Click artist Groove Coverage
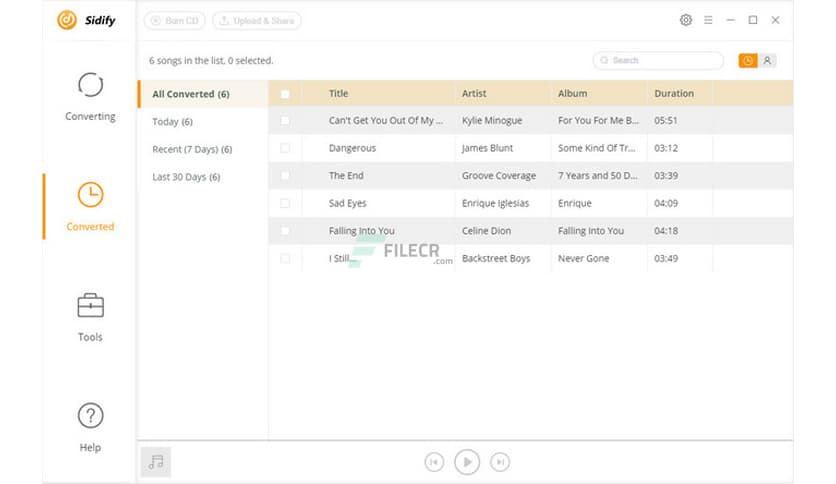The image size is (836, 484). point(499,175)
